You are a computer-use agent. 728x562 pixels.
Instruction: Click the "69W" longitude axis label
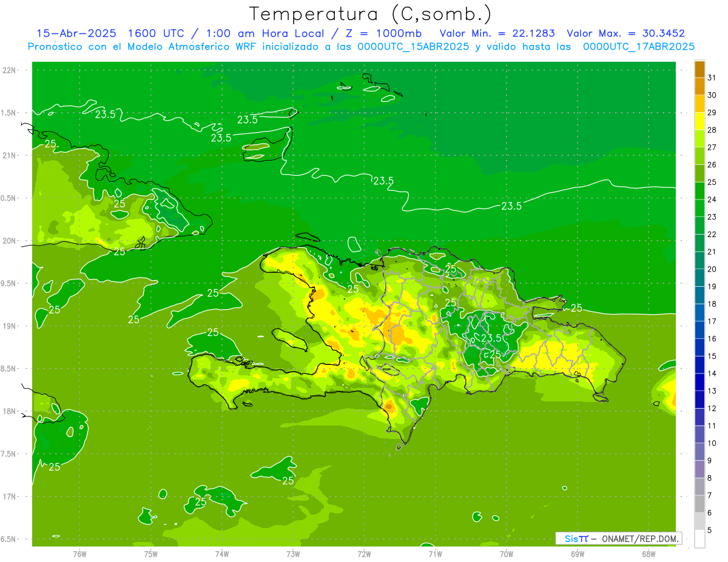coord(577,554)
